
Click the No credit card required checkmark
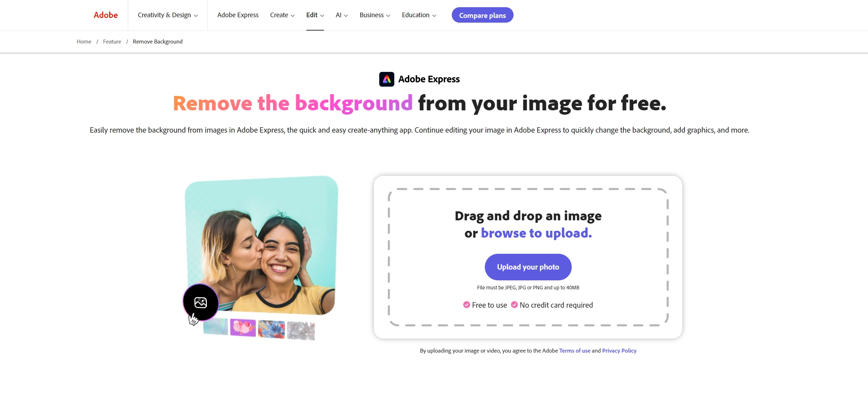click(514, 305)
